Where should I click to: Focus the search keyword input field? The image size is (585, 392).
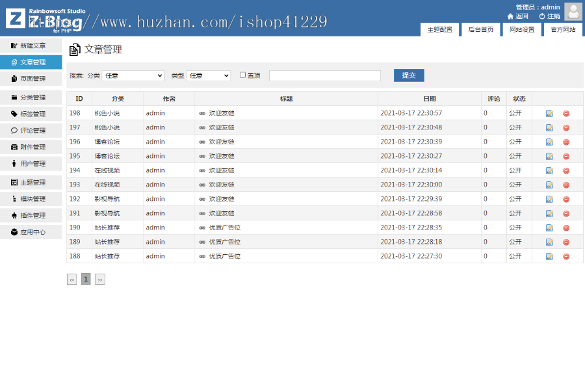(325, 75)
